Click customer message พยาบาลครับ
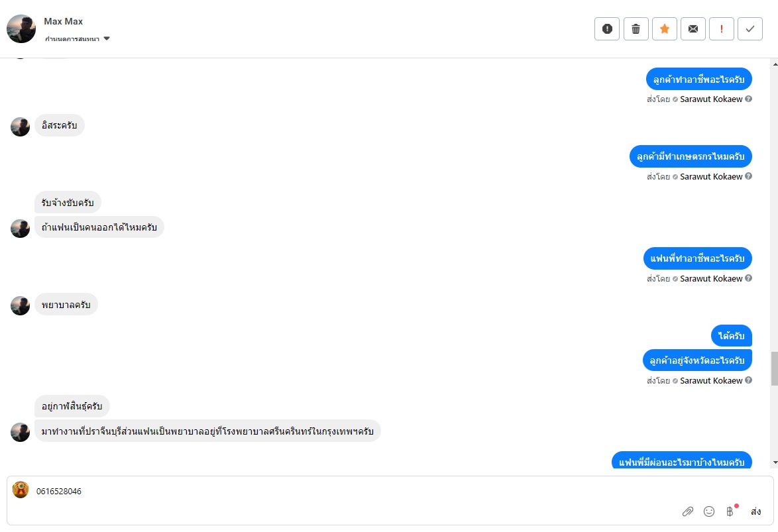This screenshot has width=778, height=532. [x=66, y=305]
